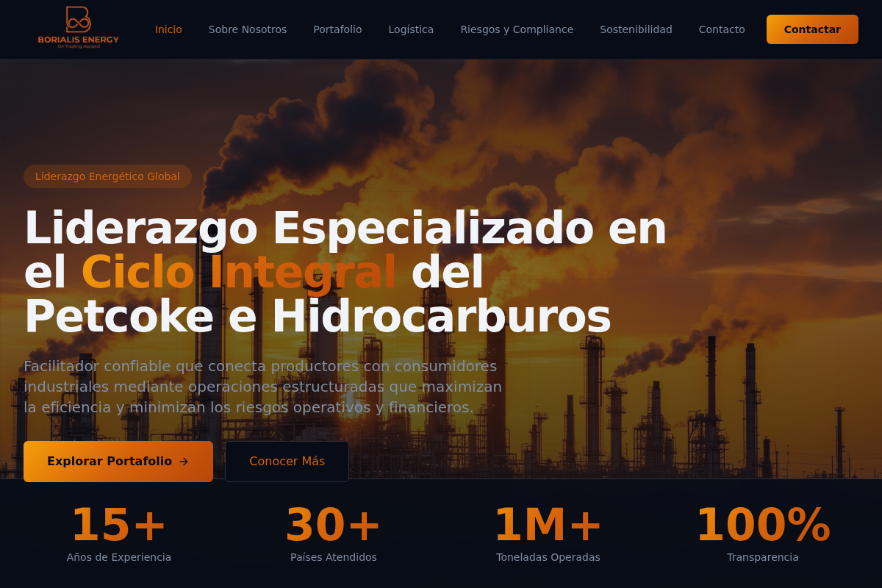Click the Contacto navigation link
The width and height of the screenshot is (882, 588).
click(722, 29)
